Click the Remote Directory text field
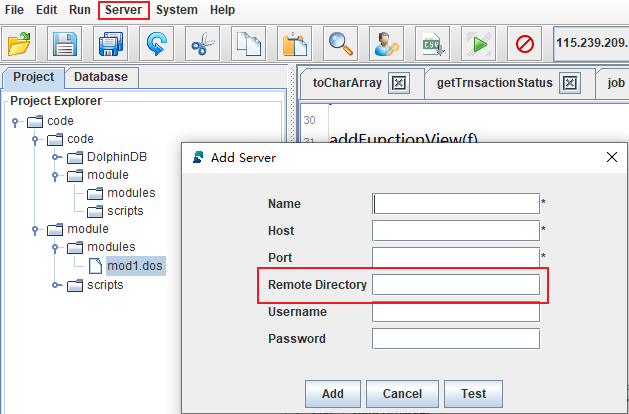The height and width of the screenshot is (414, 629). pos(455,285)
